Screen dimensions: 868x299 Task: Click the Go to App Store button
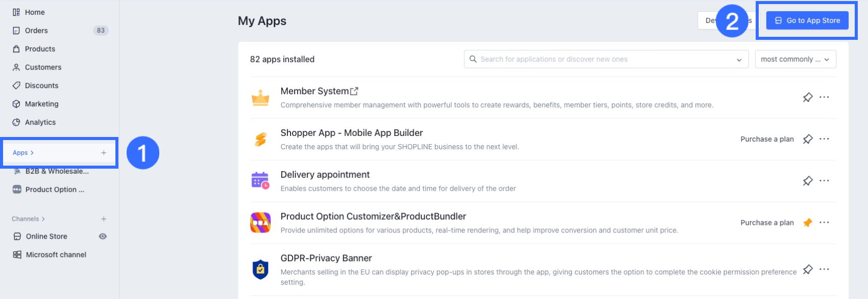pos(807,20)
